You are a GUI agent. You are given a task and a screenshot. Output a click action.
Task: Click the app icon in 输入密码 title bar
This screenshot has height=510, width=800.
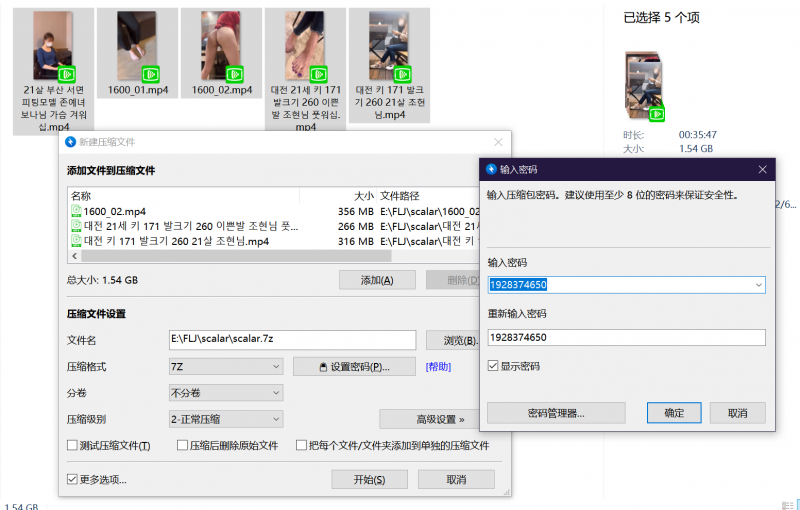pos(491,169)
